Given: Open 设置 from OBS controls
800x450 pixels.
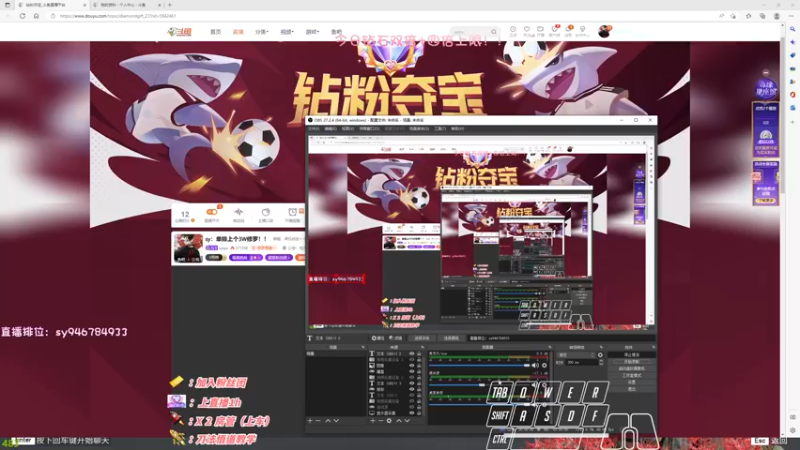Looking at the screenshot, I should 632,382.
